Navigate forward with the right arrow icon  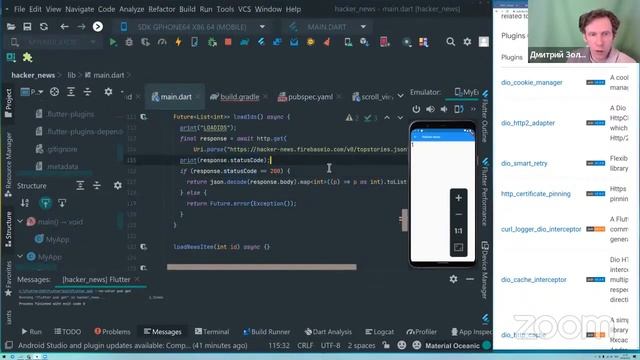coord(81,27)
